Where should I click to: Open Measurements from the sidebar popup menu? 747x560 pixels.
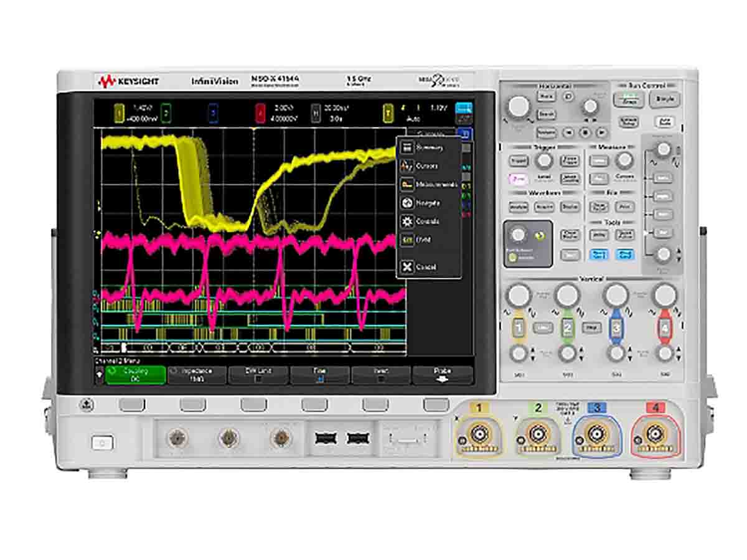(429, 185)
